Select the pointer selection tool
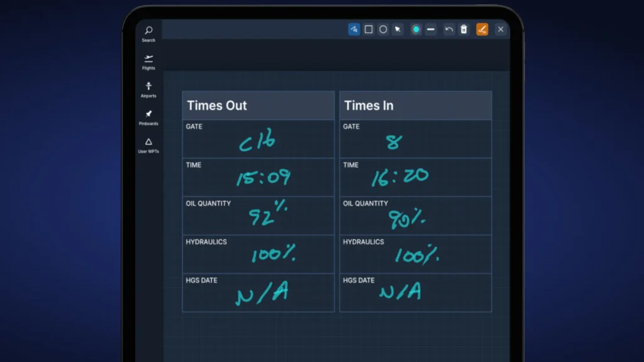This screenshot has width=644, height=362. coord(397,30)
